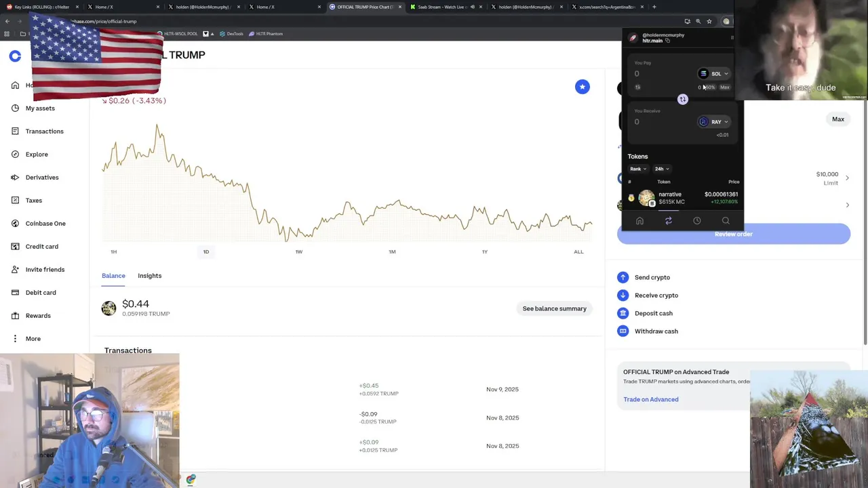This screenshot has height=488, width=868.
Task: Open the DexTools bookmark
Action: (x=231, y=34)
